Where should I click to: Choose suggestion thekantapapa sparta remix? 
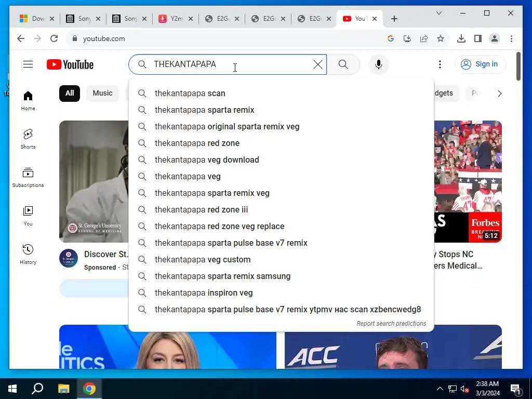(281, 110)
